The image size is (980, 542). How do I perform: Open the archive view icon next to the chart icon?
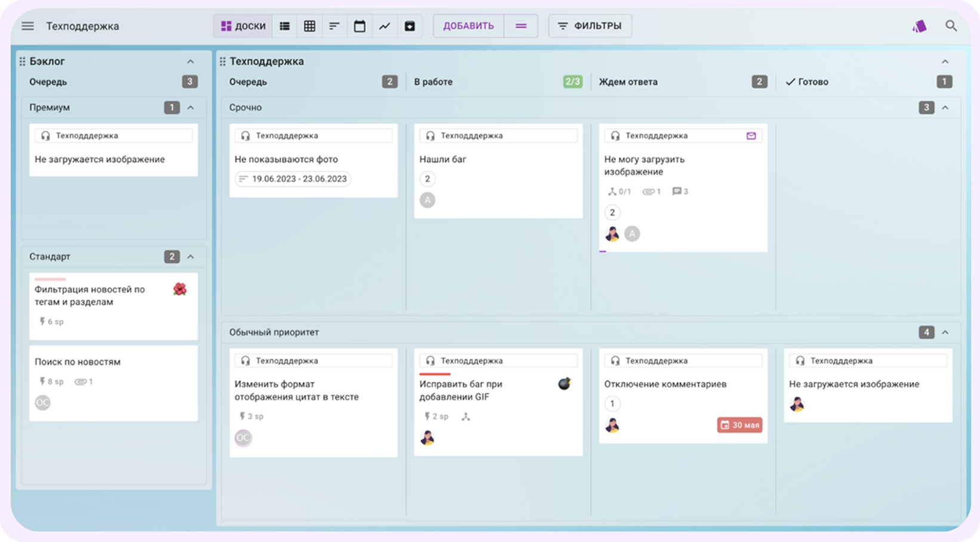pyautogui.click(x=410, y=26)
